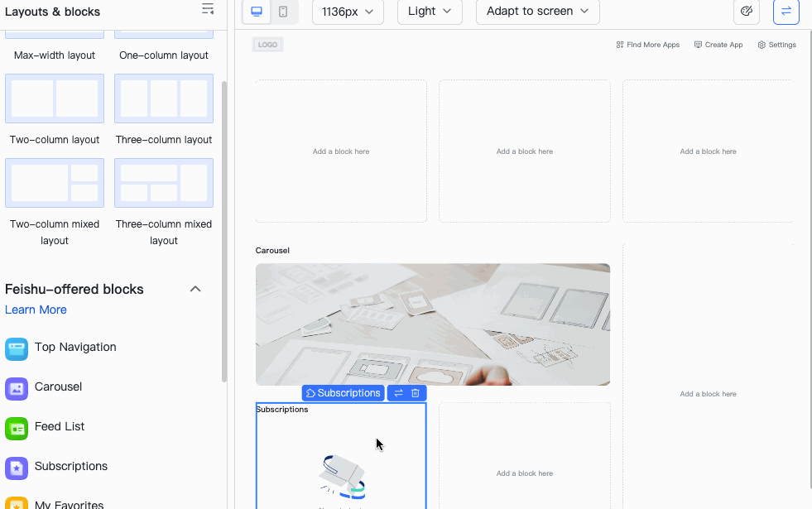
Task: Collapse the Feishu-offered blocks section
Action: (x=195, y=289)
